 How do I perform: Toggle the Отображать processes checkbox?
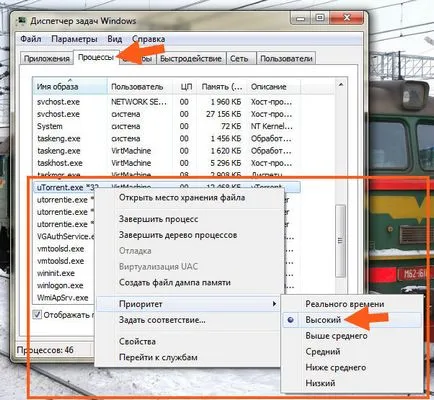37,315
